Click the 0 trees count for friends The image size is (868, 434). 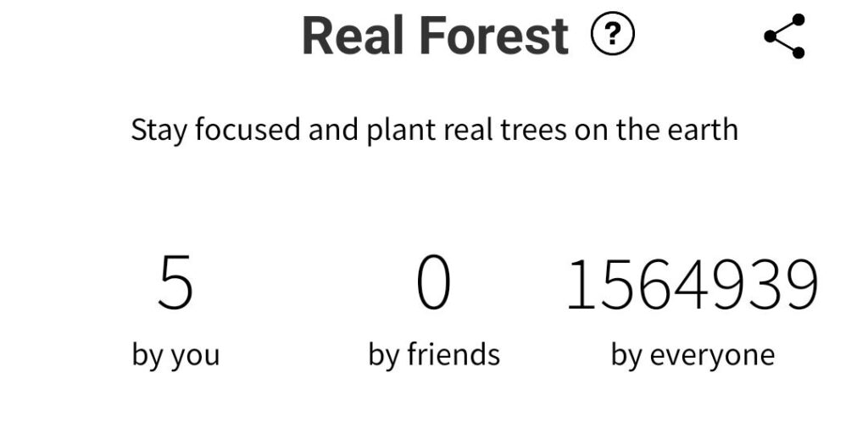point(433,282)
